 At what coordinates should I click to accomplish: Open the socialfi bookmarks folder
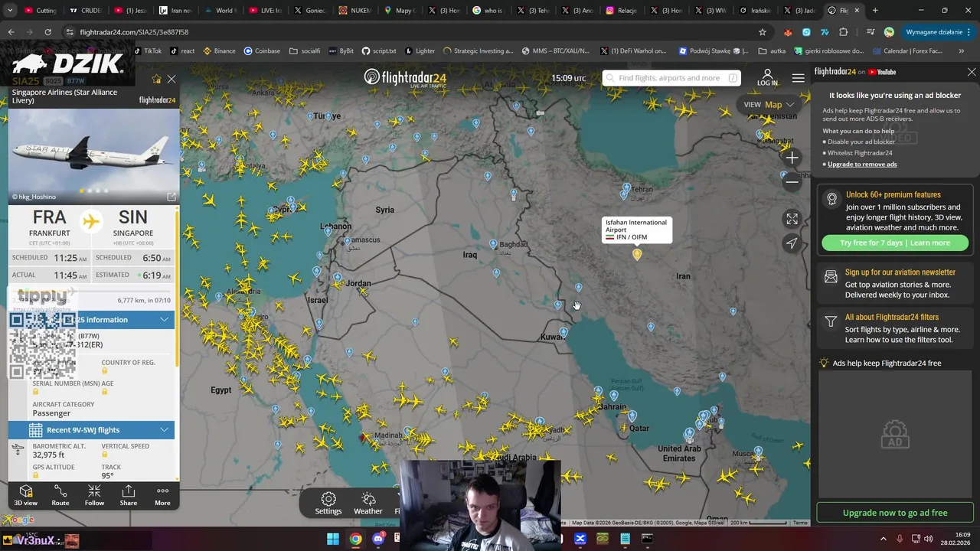point(305,51)
